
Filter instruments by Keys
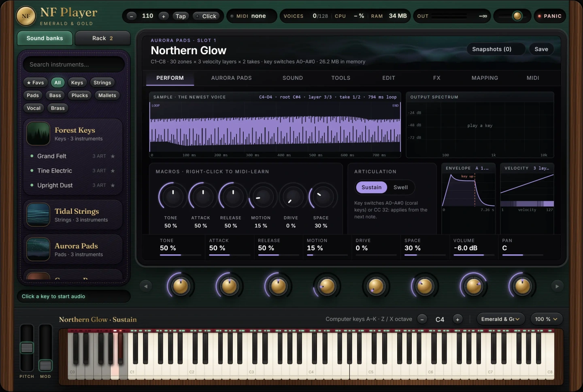77,83
